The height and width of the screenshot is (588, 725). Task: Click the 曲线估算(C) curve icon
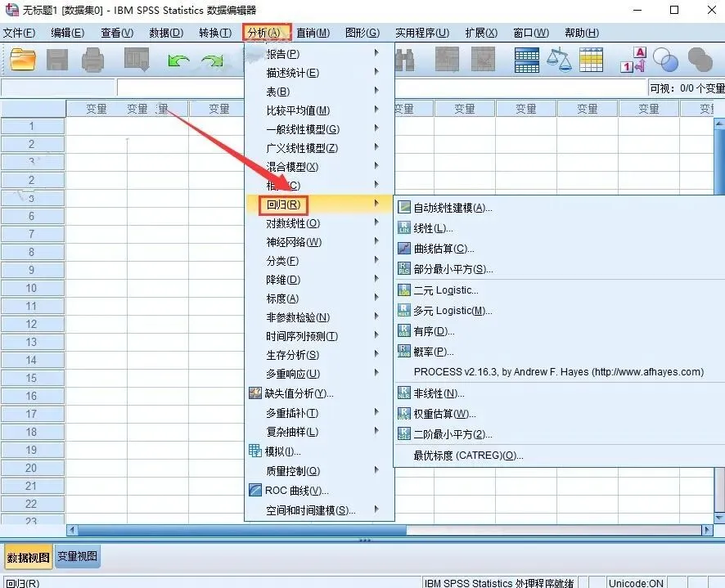(404, 249)
